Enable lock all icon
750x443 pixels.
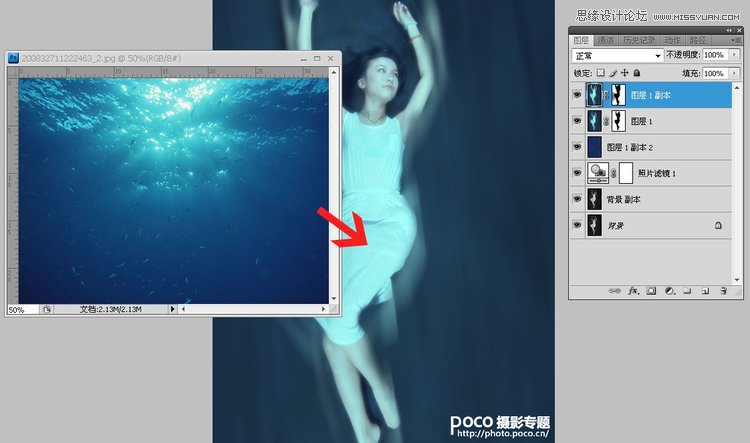coord(637,73)
